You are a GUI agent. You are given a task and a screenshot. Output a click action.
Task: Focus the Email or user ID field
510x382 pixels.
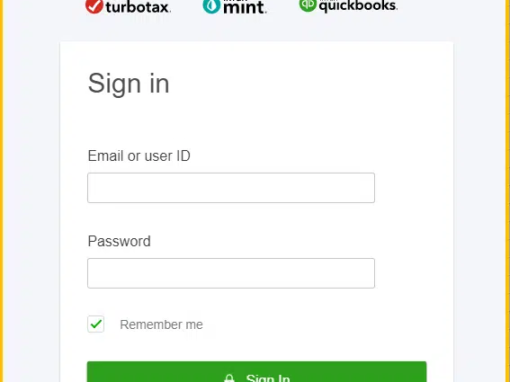click(231, 188)
